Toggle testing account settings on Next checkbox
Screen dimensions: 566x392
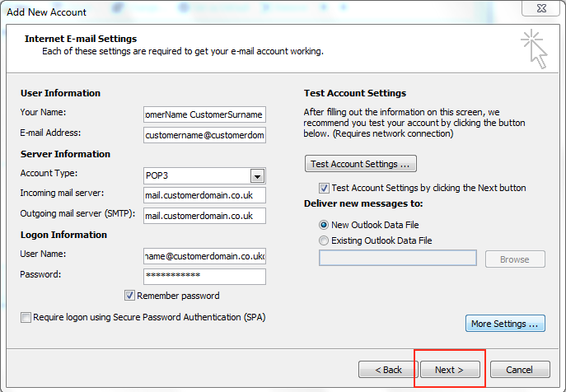(324, 188)
